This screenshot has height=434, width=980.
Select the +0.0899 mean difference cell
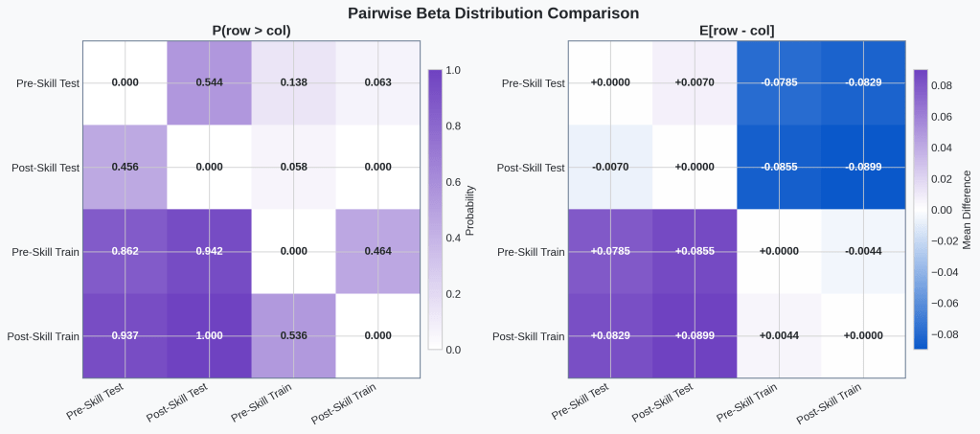click(695, 336)
